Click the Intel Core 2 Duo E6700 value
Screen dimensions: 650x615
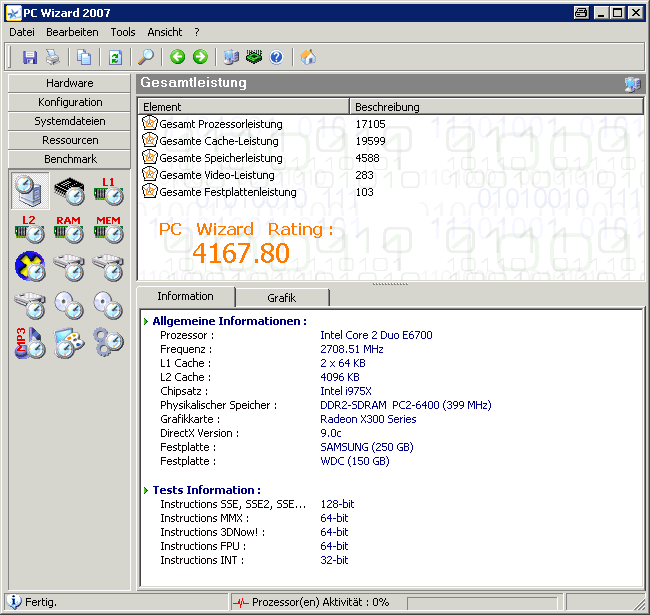(376, 335)
